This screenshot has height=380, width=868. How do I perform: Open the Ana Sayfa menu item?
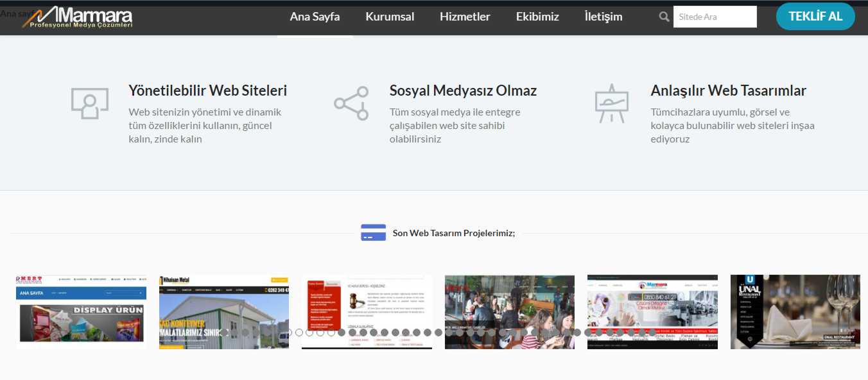[x=315, y=17]
